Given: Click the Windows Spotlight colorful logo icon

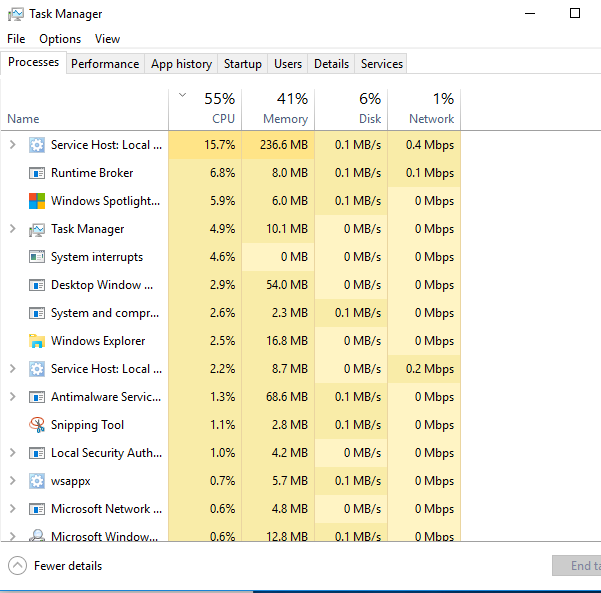Looking at the screenshot, I should [37, 201].
